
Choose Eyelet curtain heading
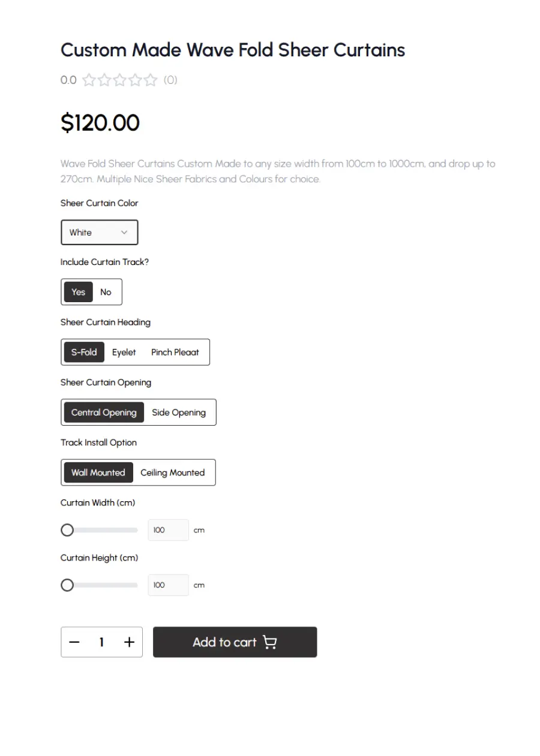click(124, 352)
